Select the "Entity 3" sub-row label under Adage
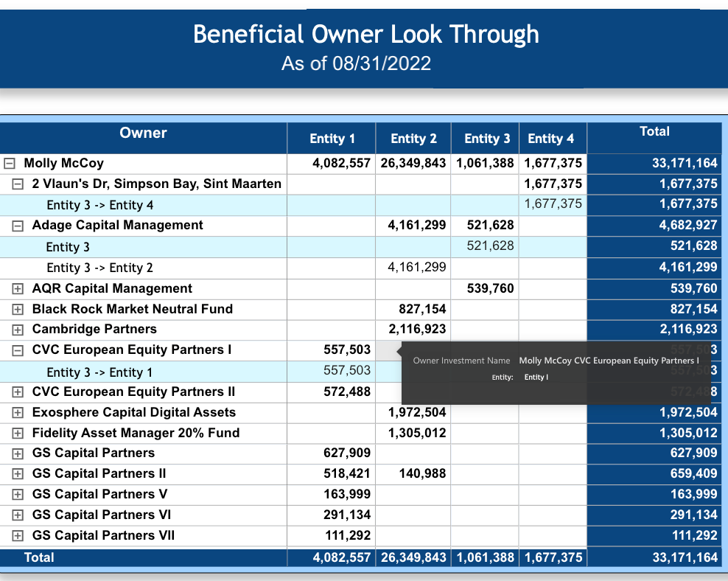Image resolution: width=728 pixels, height=581 pixels. [68, 247]
